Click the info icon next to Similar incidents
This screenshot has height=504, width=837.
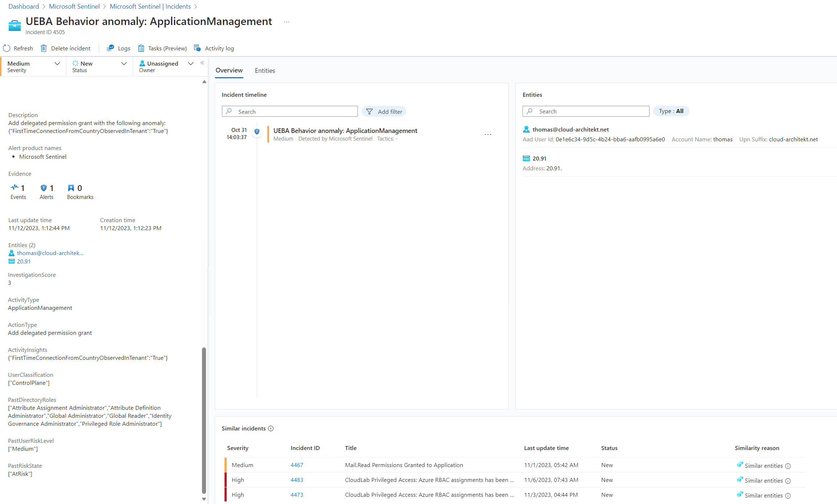(x=271, y=428)
